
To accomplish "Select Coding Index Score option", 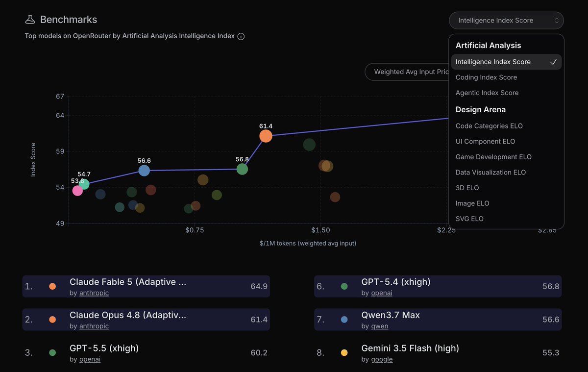I will (x=506, y=77).
